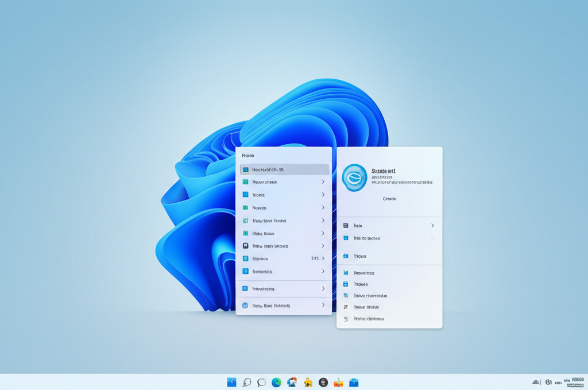Image resolution: width=588 pixels, height=390 pixels.
Task: Expand the "hds" row chevron in right panel
Action: pyautogui.click(x=432, y=226)
